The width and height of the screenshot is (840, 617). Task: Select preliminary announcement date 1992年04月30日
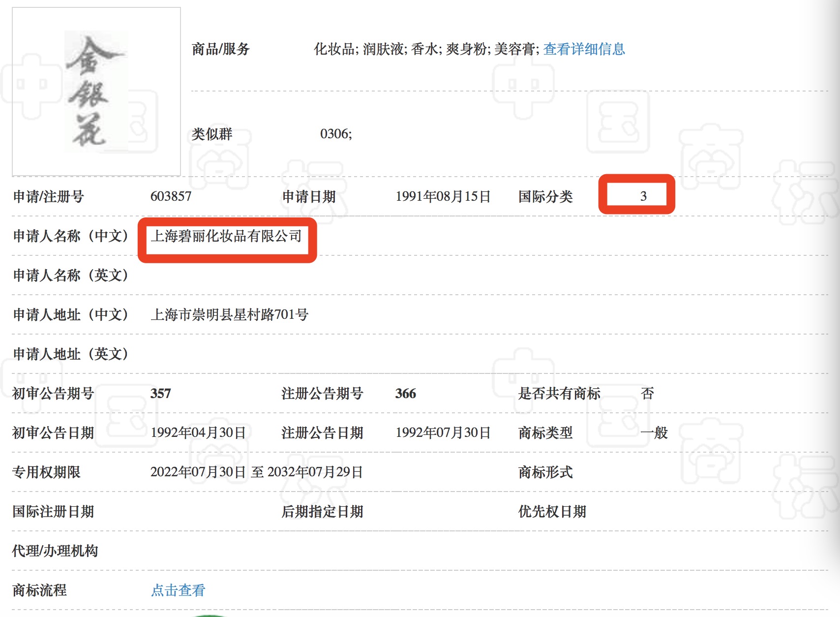198,432
